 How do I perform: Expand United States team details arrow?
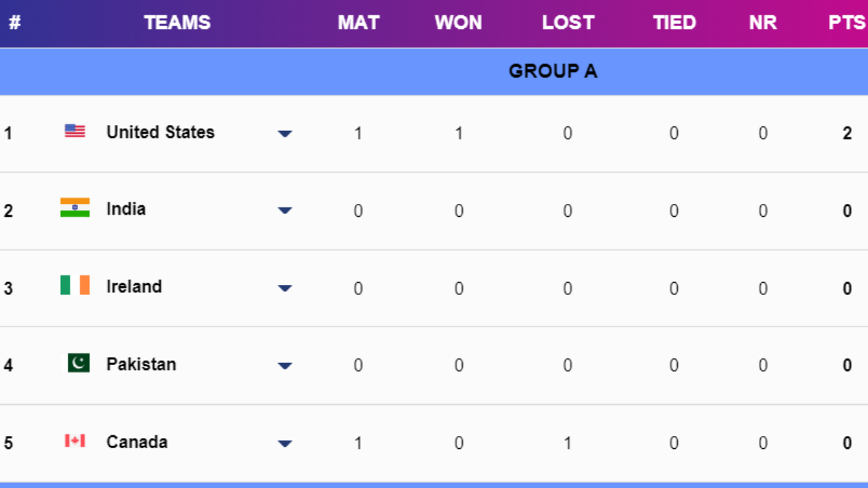[285, 134]
